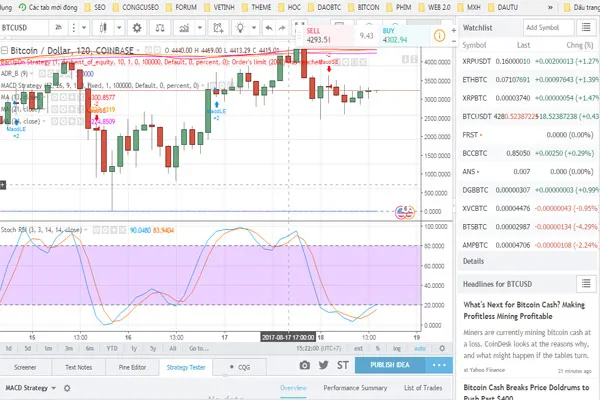Screen dimensions: 600x400
Task: Increase order quantity with plus sign
Action: tap(453, 30)
